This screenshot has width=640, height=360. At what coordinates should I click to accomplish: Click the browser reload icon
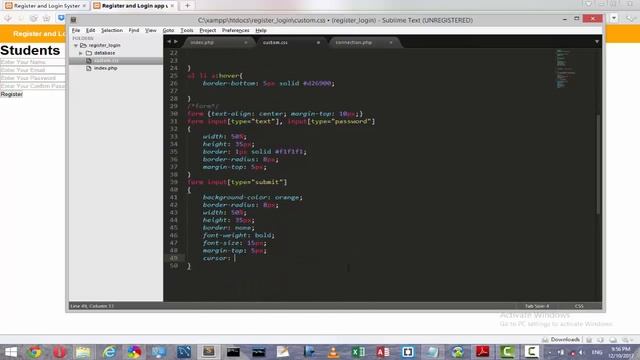click(x=34, y=18)
